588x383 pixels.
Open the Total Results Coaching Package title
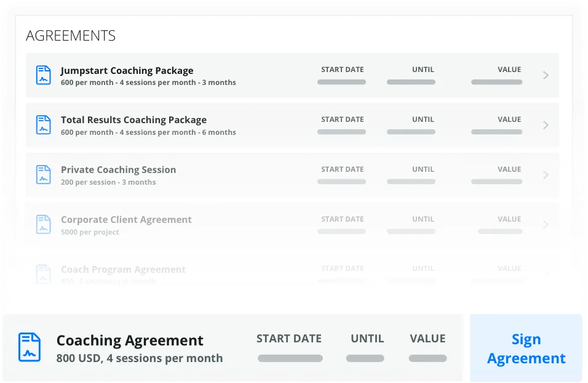point(133,120)
